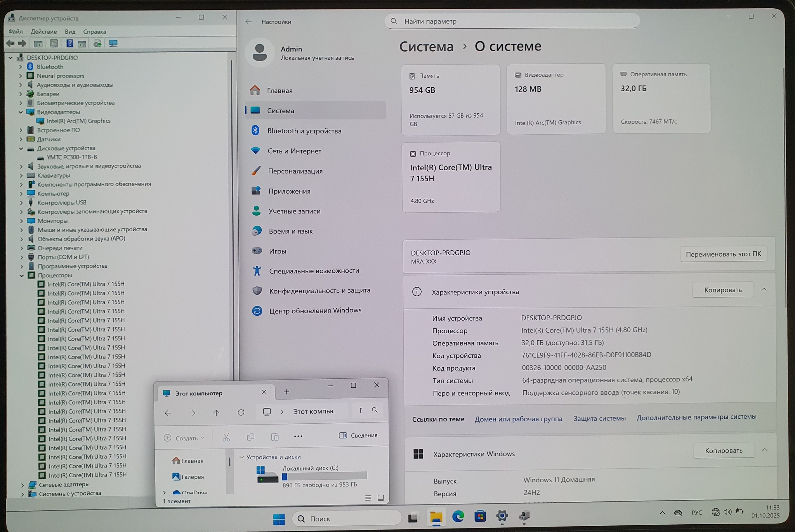Click the volume icon in system tray
The width and height of the screenshot is (795, 532).
coord(727,512)
